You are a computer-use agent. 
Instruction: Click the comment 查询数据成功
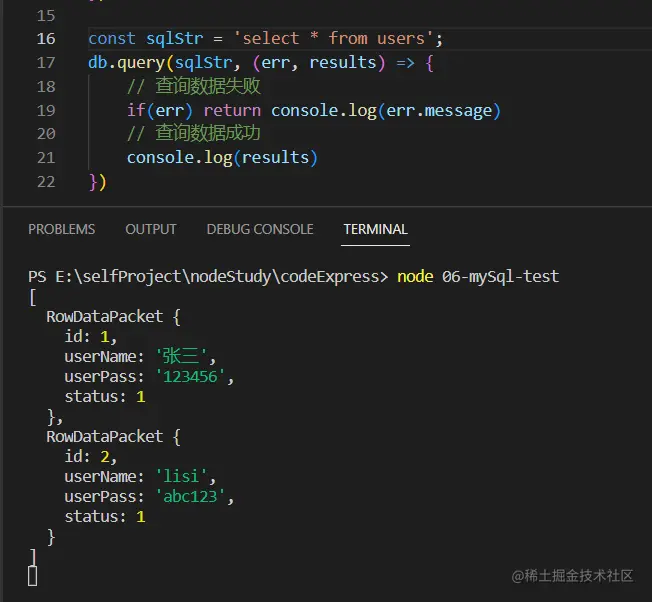[194, 134]
